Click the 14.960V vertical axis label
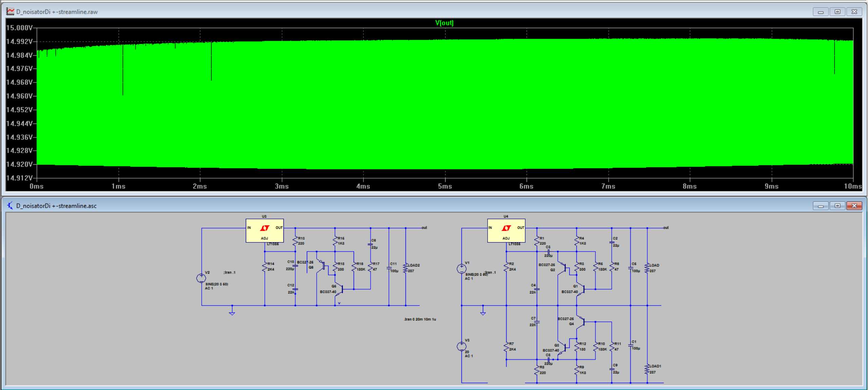 tap(19, 96)
